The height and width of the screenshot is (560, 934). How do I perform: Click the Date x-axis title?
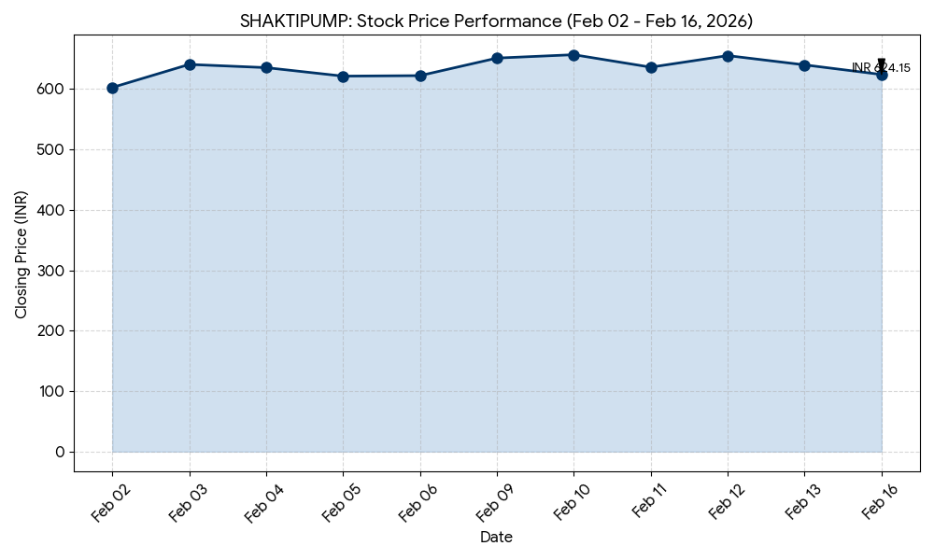pos(496,538)
